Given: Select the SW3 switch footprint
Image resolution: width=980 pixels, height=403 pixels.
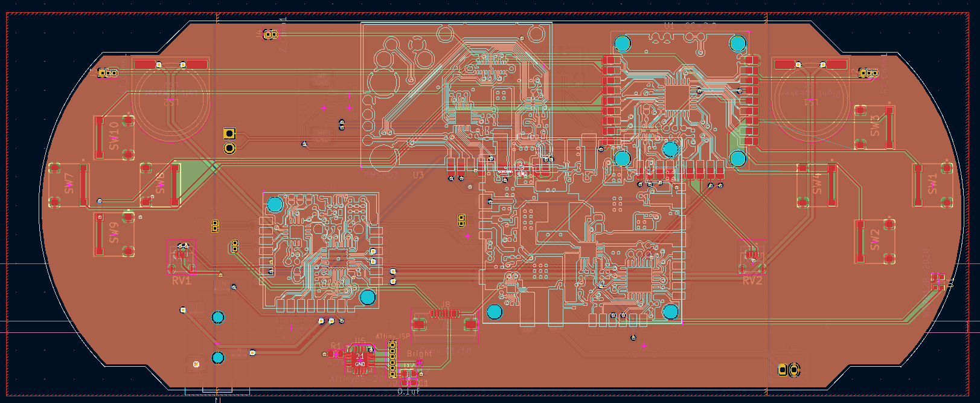Looking at the screenshot, I should (x=875, y=127).
